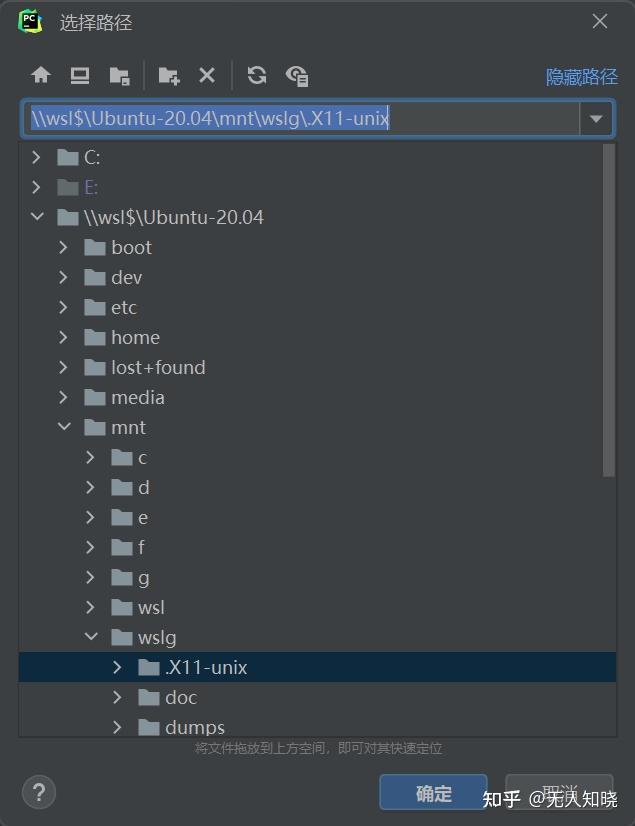Collapse the mnt folder
This screenshot has height=826, width=635.
[65, 427]
